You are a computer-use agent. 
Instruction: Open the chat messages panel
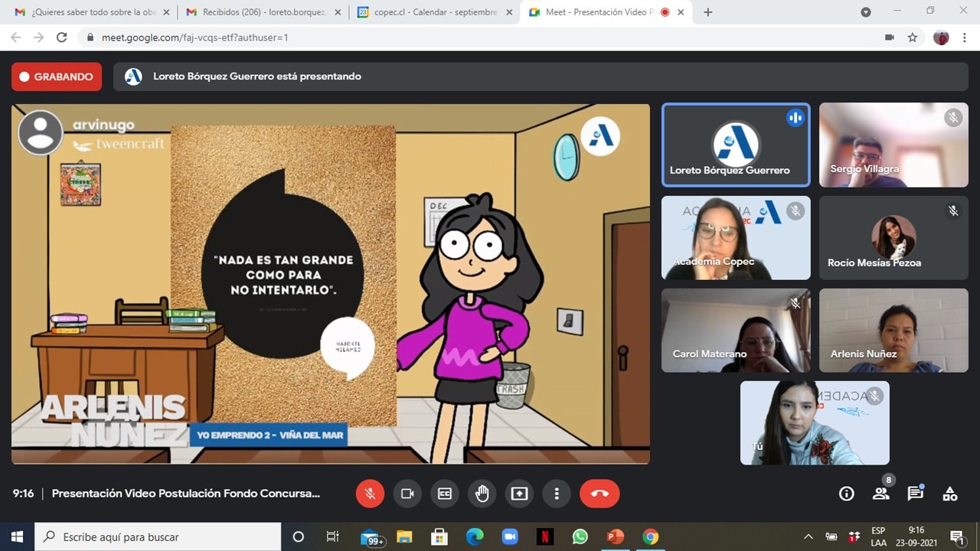point(916,494)
